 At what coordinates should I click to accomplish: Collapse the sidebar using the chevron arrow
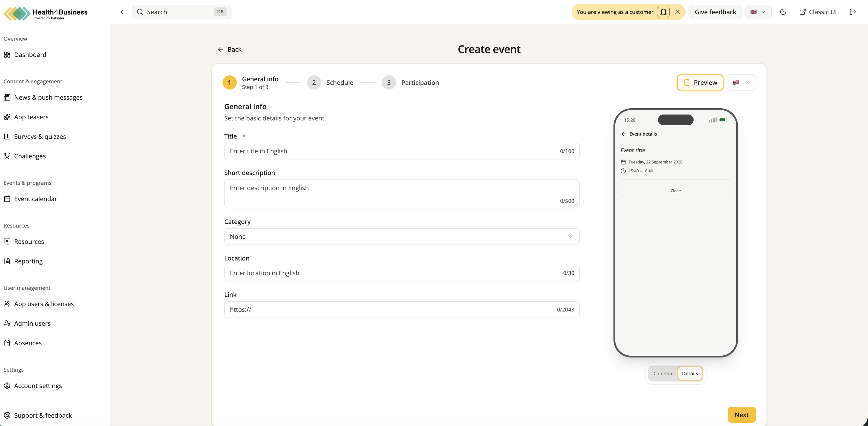tap(122, 12)
